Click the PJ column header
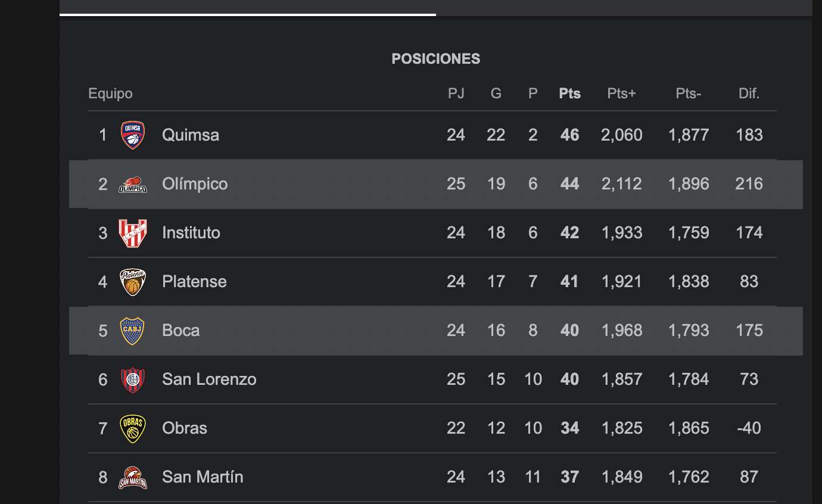Viewport: 822px width, 504px height. pyautogui.click(x=456, y=94)
